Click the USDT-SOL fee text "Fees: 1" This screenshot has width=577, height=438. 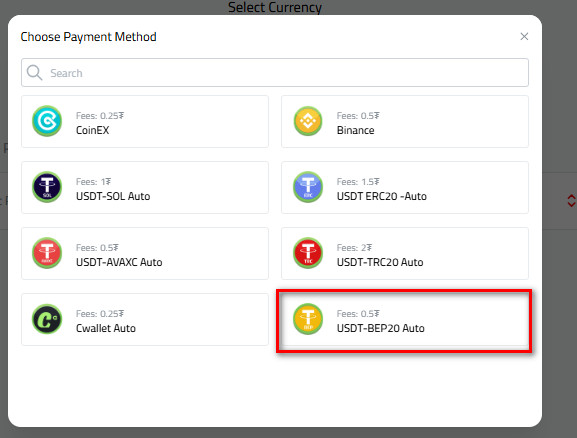coord(93,182)
